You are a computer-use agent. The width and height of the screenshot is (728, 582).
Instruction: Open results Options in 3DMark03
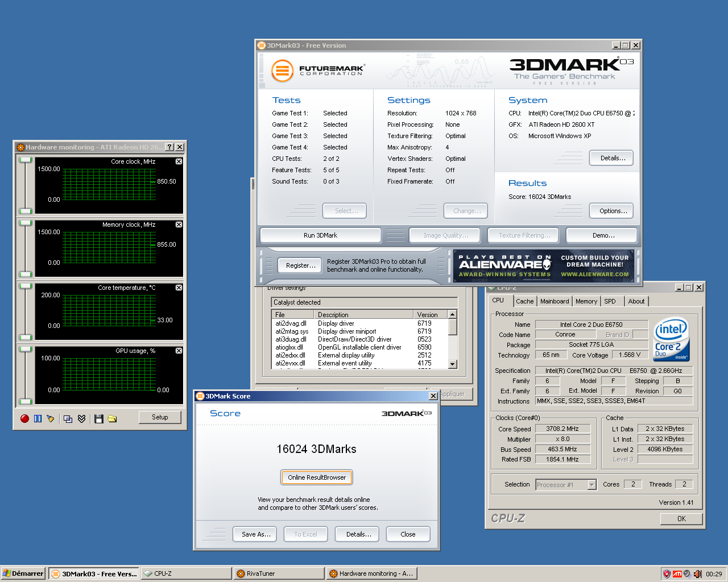click(x=611, y=211)
